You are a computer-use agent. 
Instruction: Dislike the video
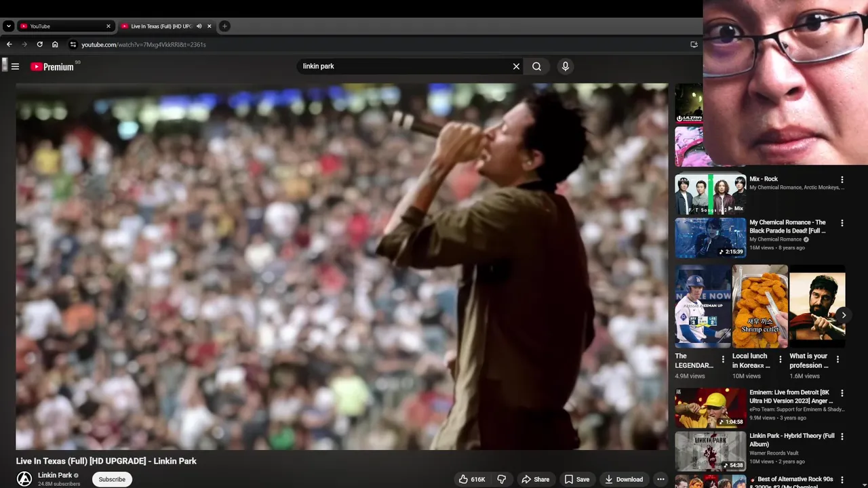click(502, 479)
